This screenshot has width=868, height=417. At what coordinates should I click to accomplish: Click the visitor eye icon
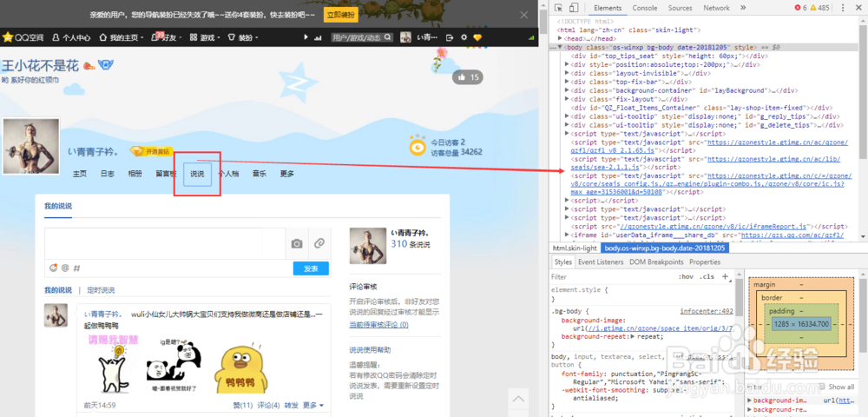[418, 146]
